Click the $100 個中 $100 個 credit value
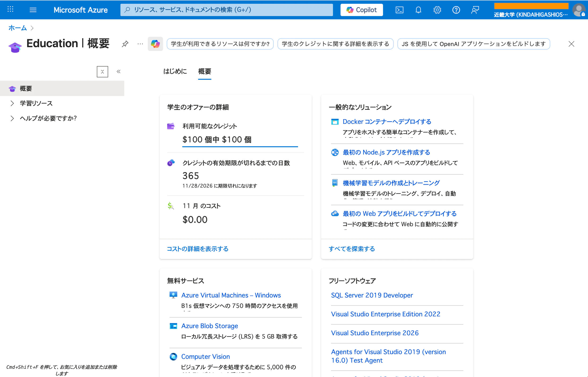Image resolution: width=588 pixels, height=377 pixels. click(x=217, y=139)
